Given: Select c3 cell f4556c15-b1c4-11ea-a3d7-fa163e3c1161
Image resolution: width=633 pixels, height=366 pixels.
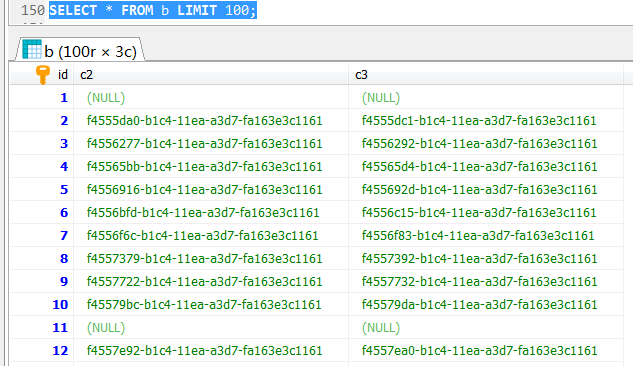Looking at the screenshot, I should click(x=486, y=213).
